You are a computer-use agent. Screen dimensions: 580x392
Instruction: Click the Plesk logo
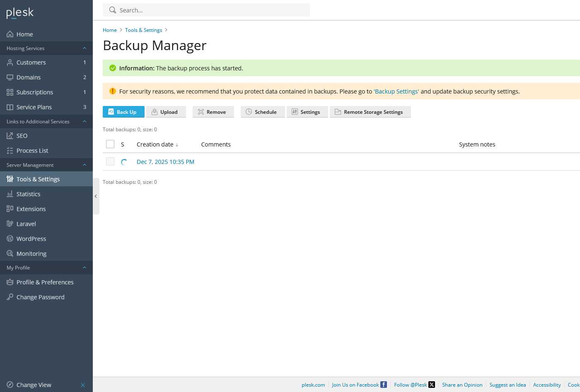pyautogui.click(x=20, y=13)
